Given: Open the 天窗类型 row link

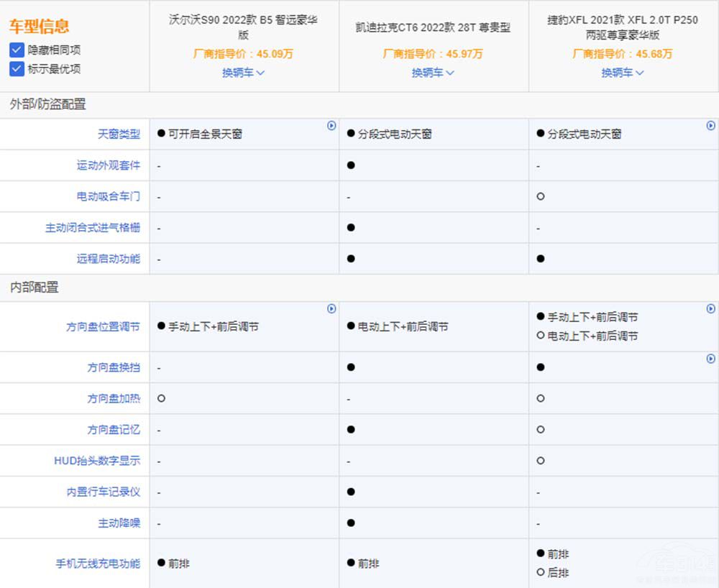Looking at the screenshot, I should point(119,134).
